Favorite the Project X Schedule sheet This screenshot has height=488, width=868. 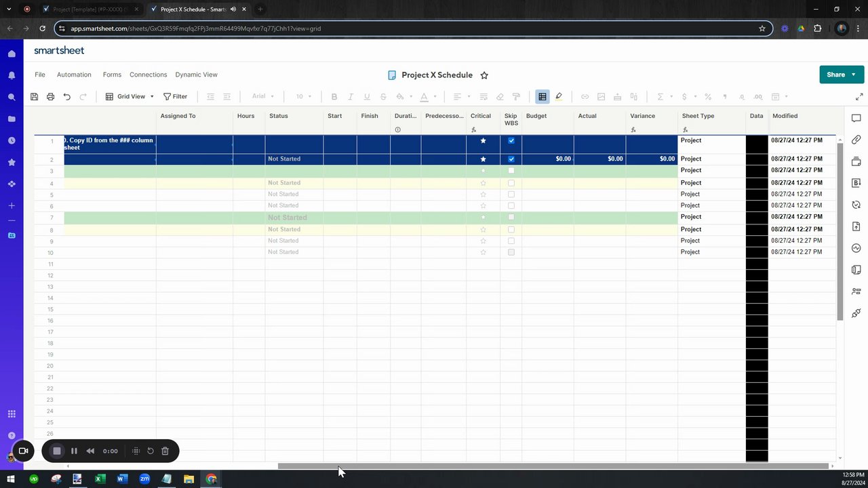pyautogui.click(x=484, y=75)
